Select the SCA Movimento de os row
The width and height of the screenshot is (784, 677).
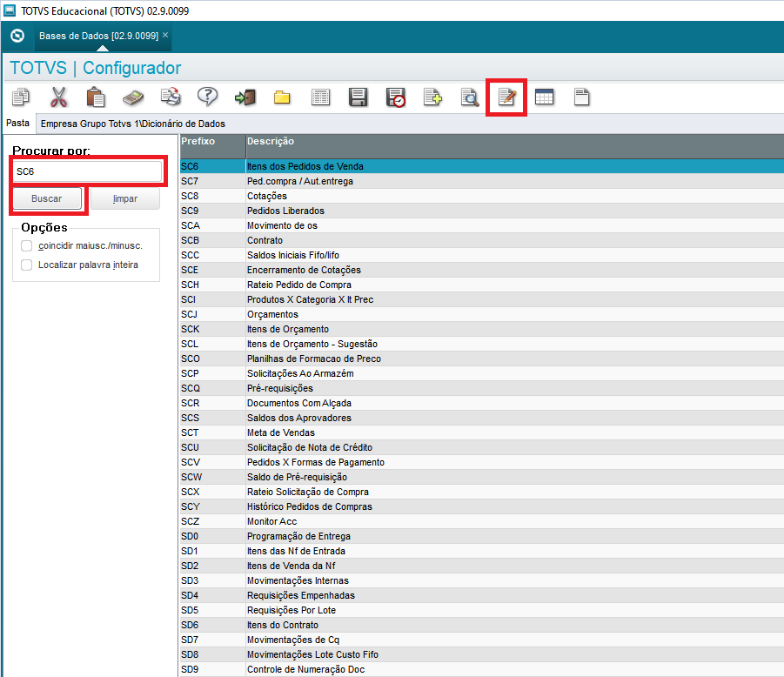[482, 225]
